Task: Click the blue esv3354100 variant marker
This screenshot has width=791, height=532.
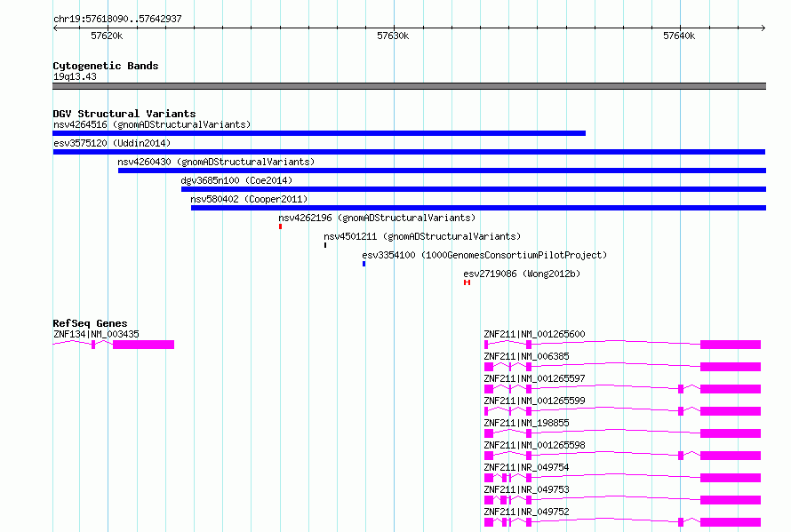Action: click(x=364, y=264)
